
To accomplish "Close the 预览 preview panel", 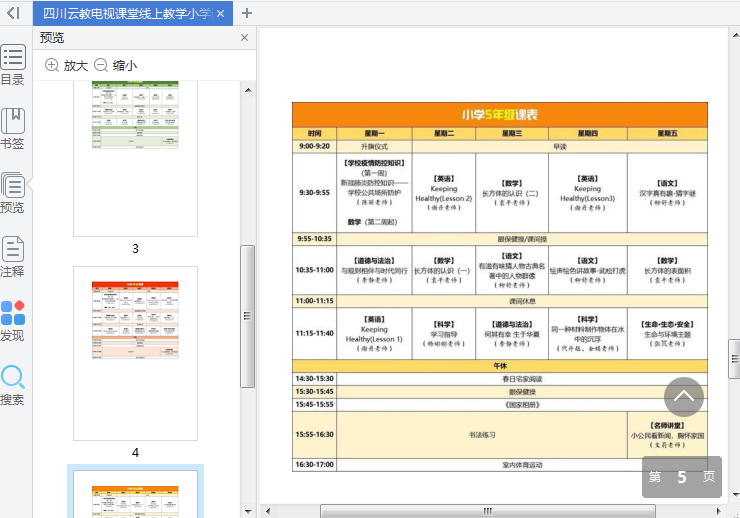I will [245, 38].
